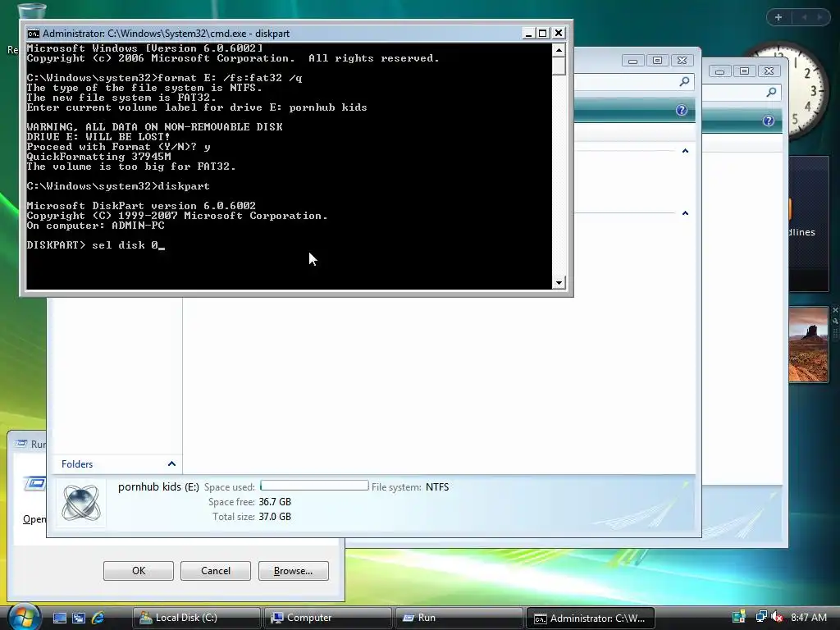Click the 8:47 AM taskbar clock
The width and height of the screenshot is (840, 630).
[808, 617]
